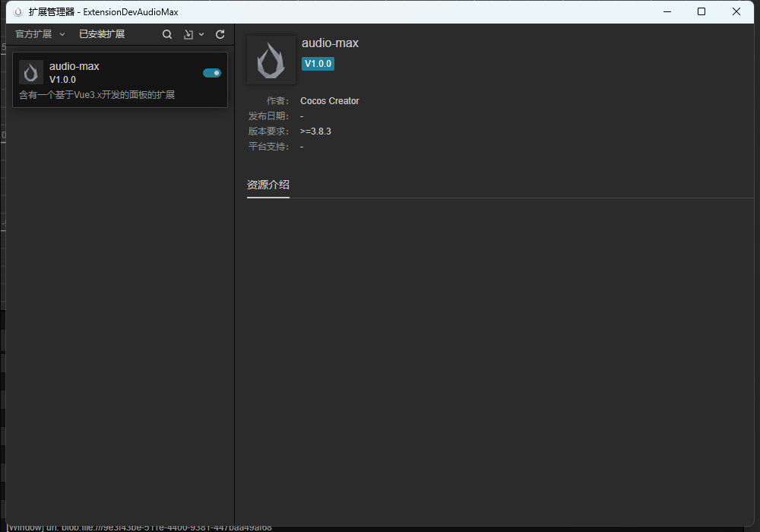Maximize the 扩展管理器 window
Viewport: 760px width, 532px height.
(x=701, y=11)
